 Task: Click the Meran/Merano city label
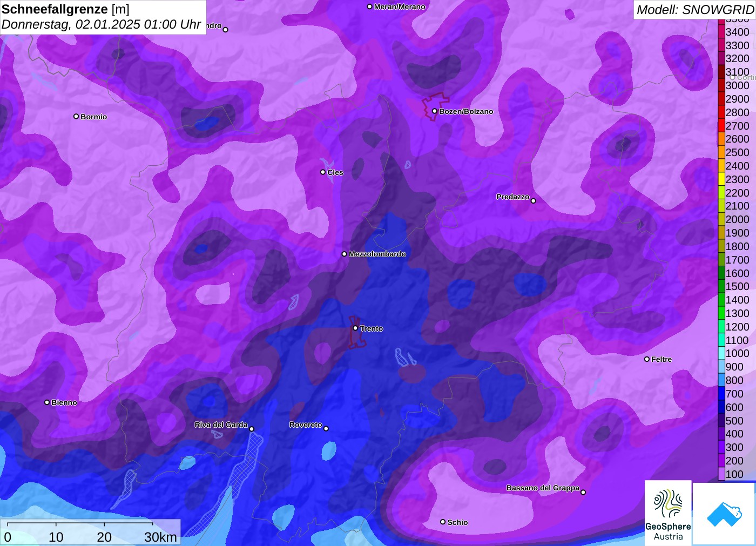[400, 6]
